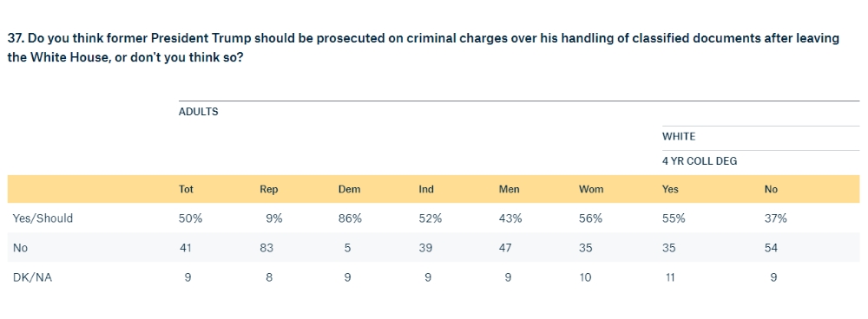Select the 54 non-college No value
868x319 pixels.
tap(771, 248)
